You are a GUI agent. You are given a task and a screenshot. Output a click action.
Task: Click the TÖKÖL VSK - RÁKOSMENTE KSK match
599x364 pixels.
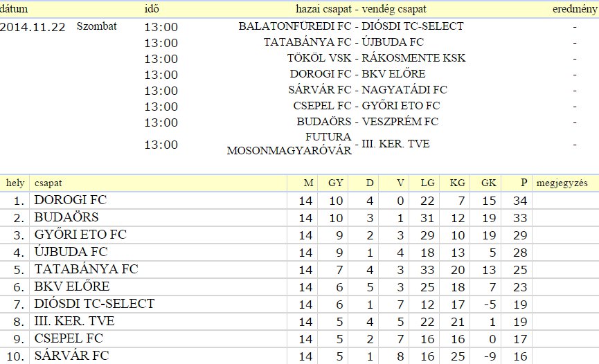tap(376, 57)
